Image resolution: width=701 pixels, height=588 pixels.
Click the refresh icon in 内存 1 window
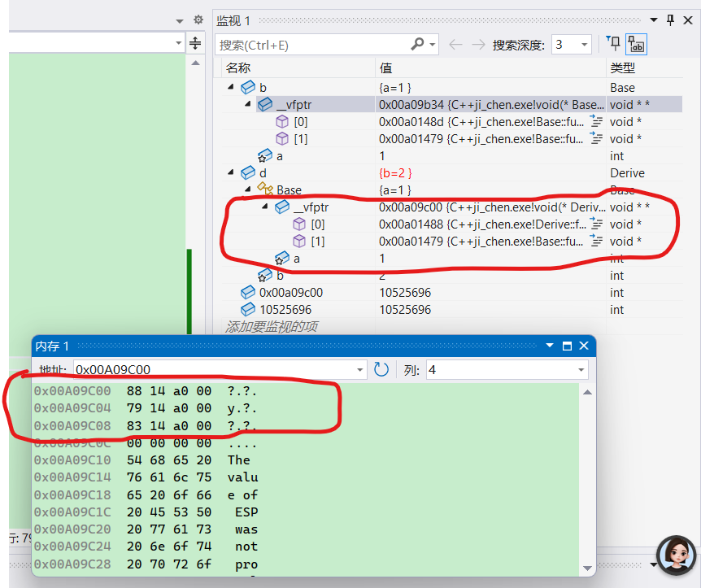pyautogui.click(x=381, y=369)
